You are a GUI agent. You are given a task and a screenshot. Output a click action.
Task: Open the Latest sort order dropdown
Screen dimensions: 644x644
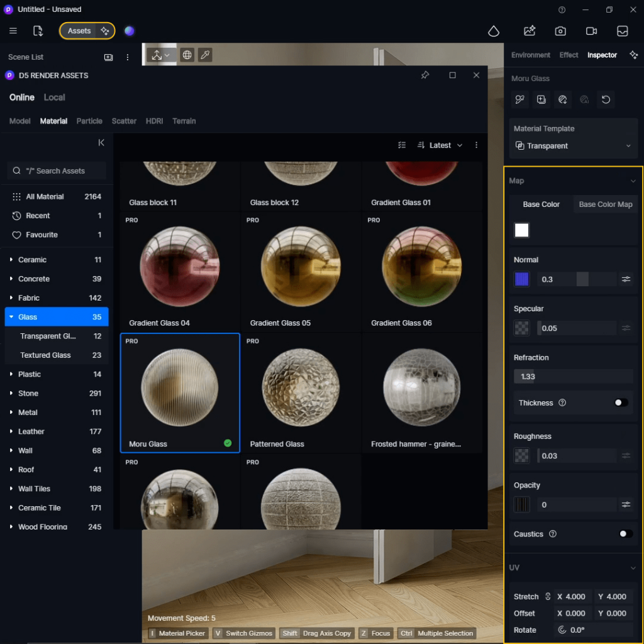pyautogui.click(x=440, y=145)
